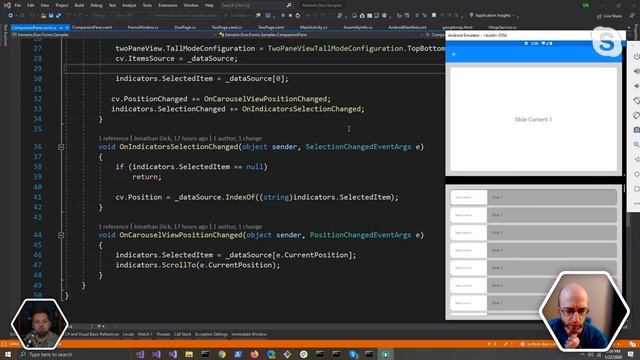640x360 pixels.
Task: Switch to AssemblyInfo.cs tab
Action: 358,27
